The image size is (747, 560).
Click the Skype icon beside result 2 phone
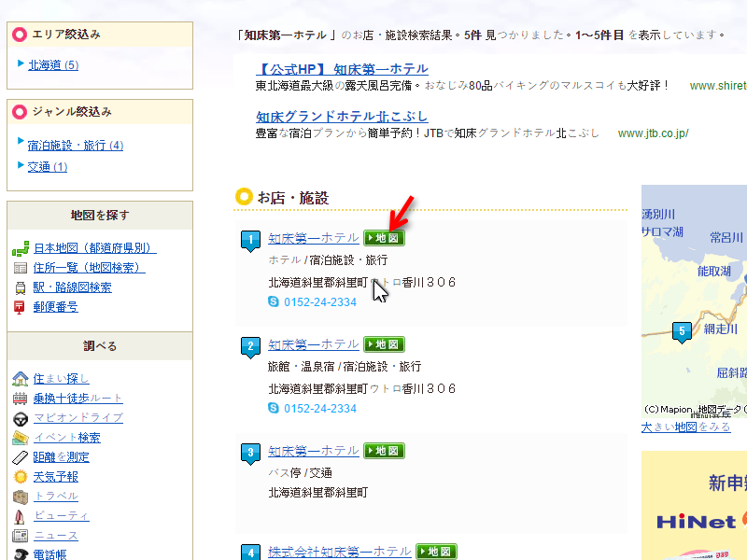click(274, 408)
